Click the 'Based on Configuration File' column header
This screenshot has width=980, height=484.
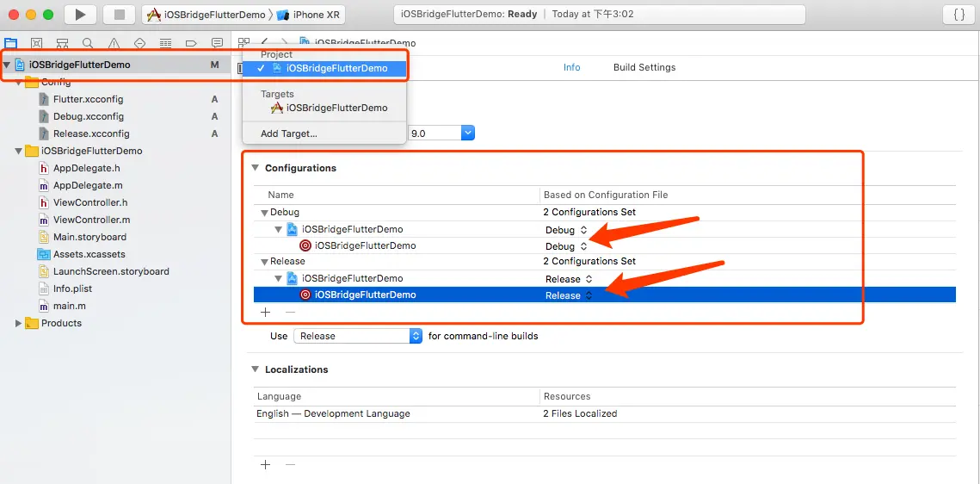pyautogui.click(x=606, y=195)
